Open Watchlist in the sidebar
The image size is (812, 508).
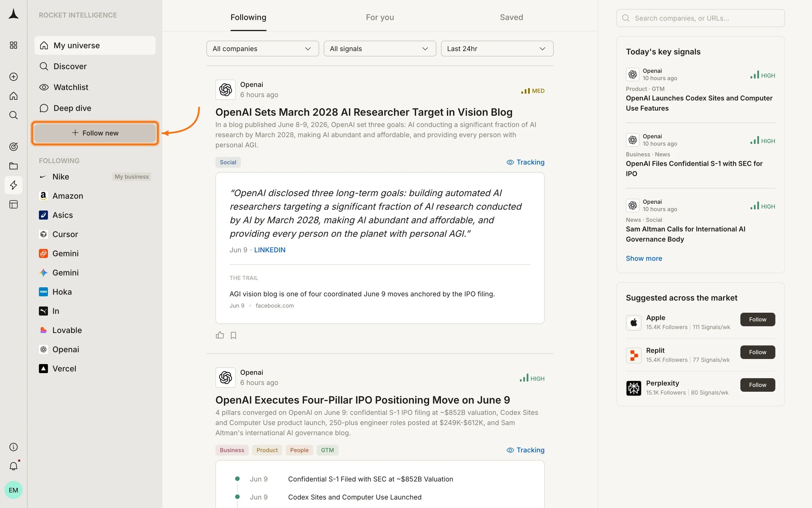[95, 87]
